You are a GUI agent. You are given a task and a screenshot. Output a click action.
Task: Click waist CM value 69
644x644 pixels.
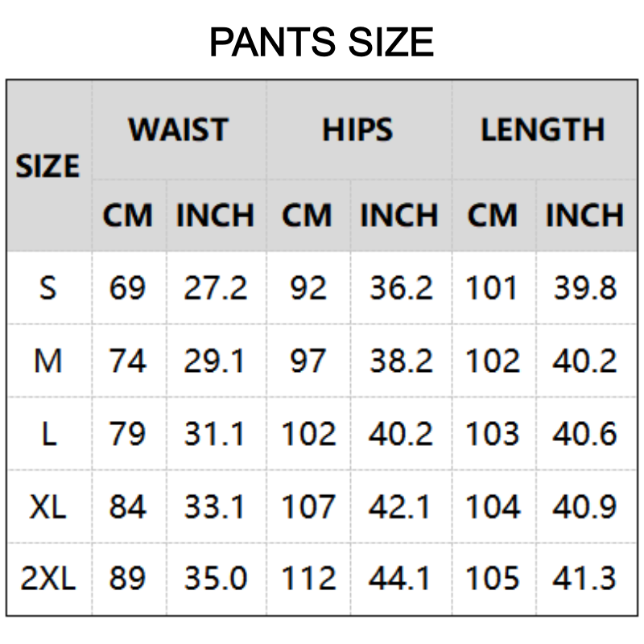[x=128, y=287]
